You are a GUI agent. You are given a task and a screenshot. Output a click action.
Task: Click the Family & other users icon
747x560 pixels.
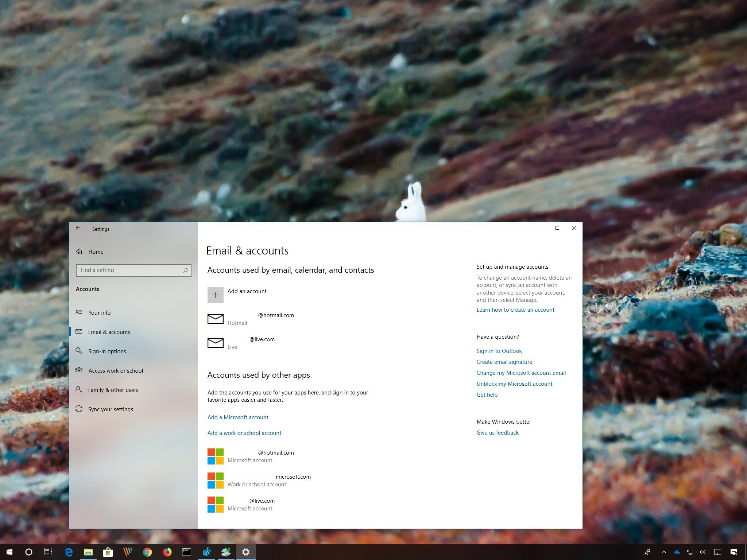pos(80,389)
